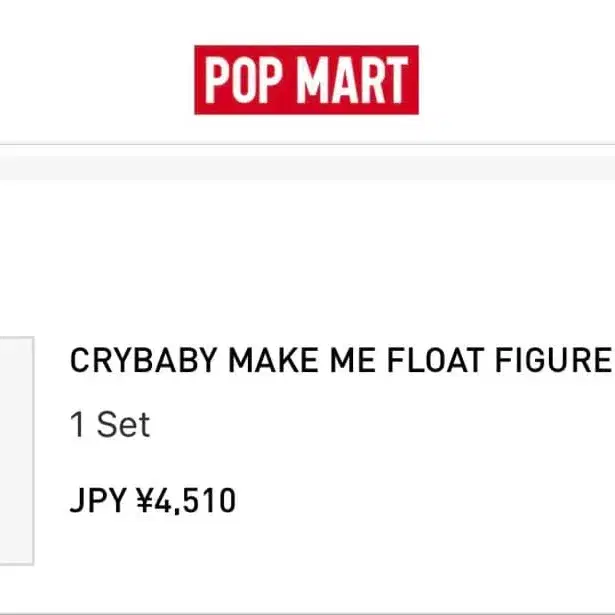
Task: Click the word "MART" in the red logo
Action: pos(354,81)
